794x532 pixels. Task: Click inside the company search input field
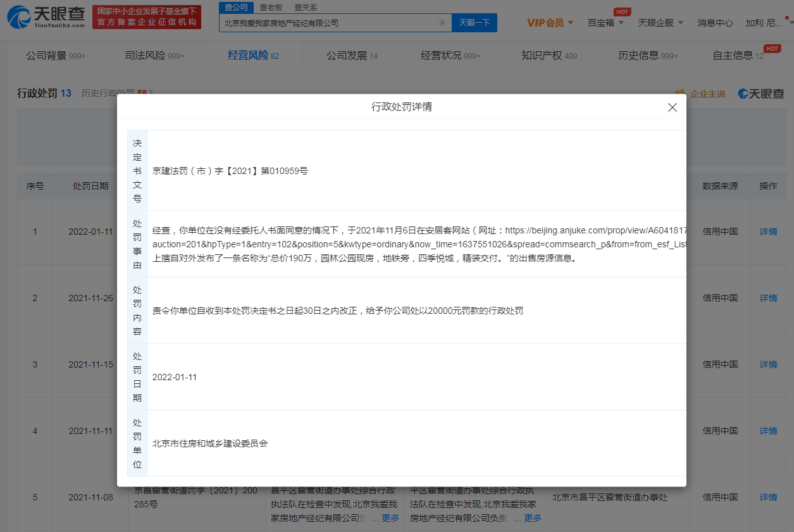tap(329, 22)
